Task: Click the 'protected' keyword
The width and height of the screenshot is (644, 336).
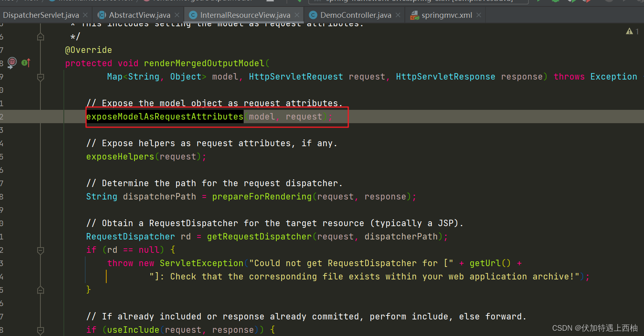Action: [88, 63]
